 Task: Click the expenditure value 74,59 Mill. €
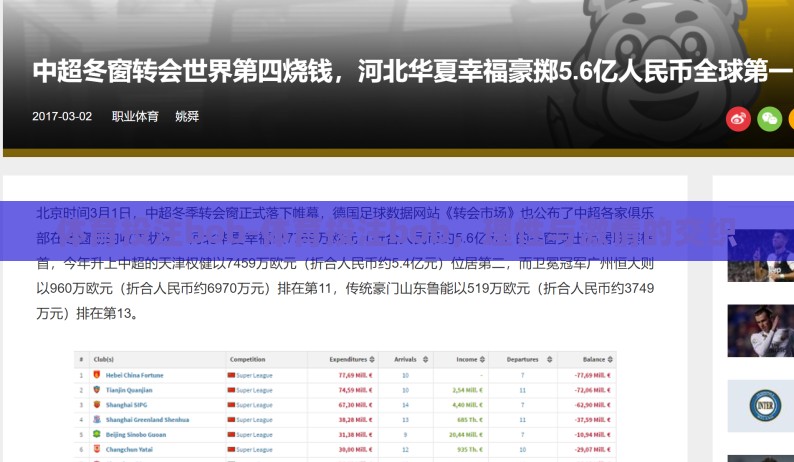tap(355, 390)
